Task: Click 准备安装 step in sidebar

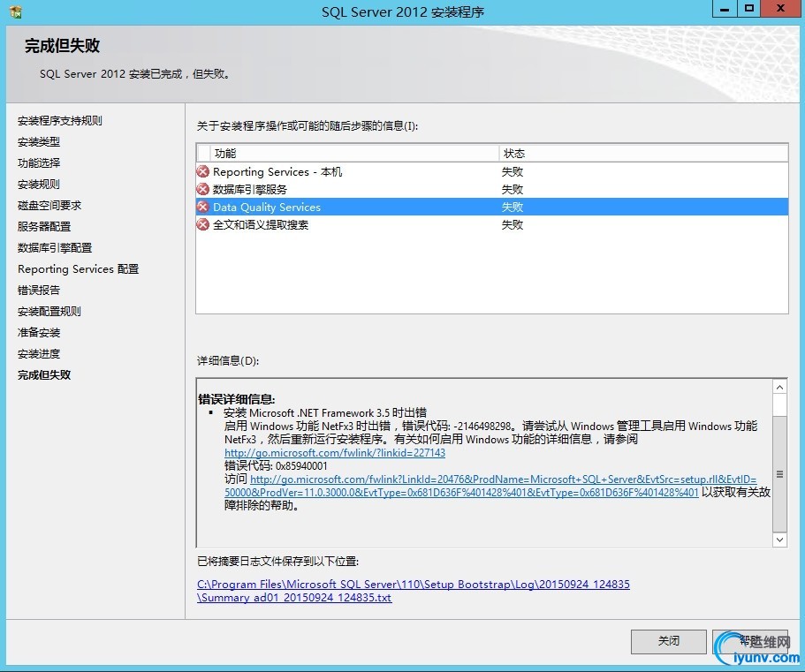Action: (39, 332)
